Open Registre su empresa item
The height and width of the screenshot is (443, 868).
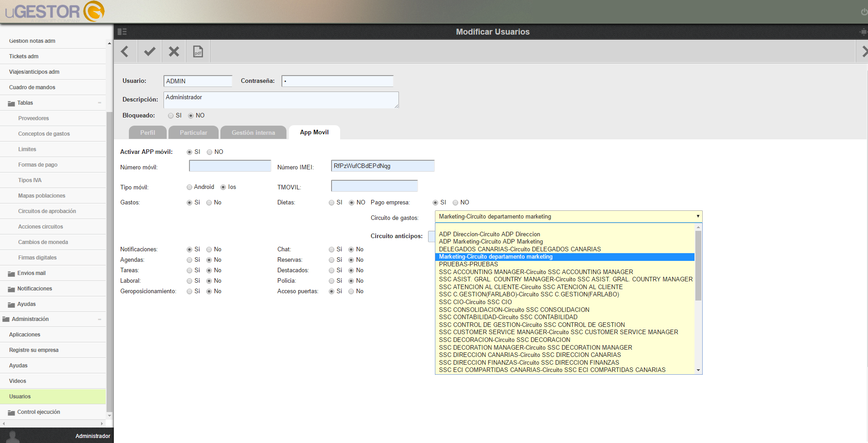point(53,350)
